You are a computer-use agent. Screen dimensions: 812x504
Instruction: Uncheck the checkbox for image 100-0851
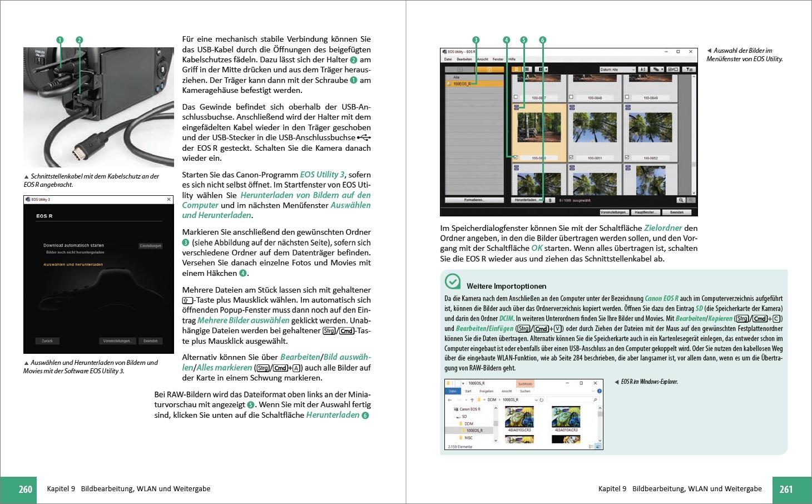(571, 158)
